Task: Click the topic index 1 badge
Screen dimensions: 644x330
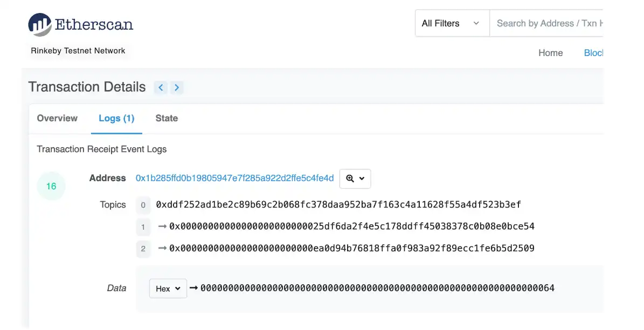Action: (x=143, y=227)
